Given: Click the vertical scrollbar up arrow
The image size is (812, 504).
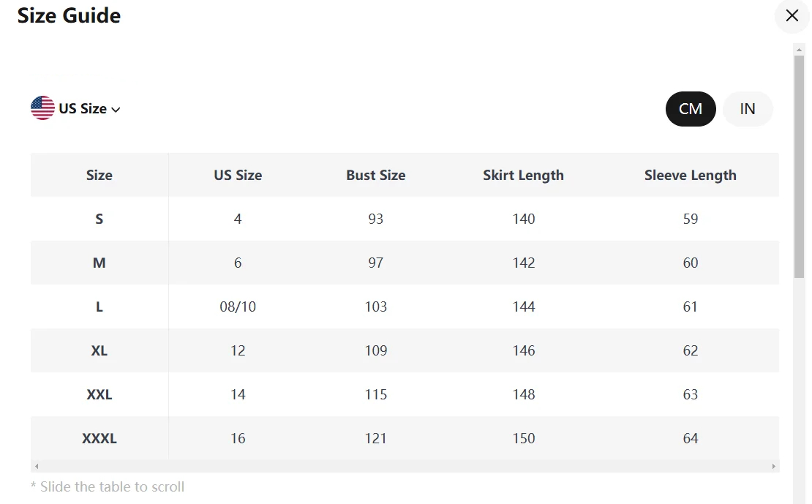Looking at the screenshot, I should [799, 49].
